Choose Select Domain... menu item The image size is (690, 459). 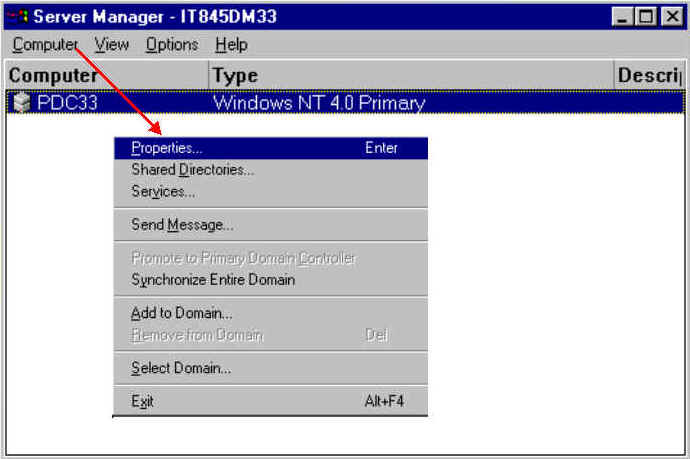[x=271, y=368]
